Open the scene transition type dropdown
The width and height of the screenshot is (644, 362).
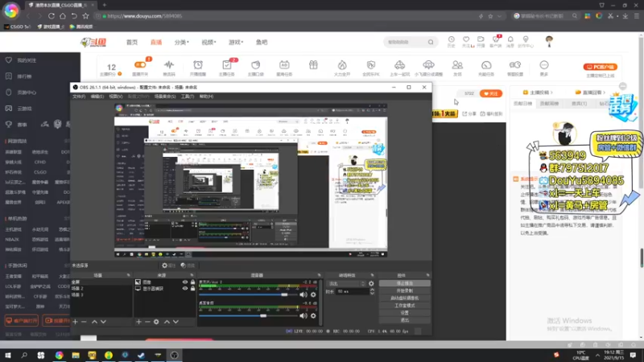click(x=346, y=284)
